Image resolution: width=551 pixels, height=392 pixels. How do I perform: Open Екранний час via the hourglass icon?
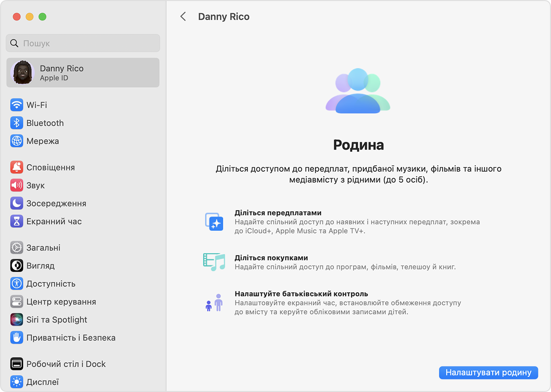(17, 221)
